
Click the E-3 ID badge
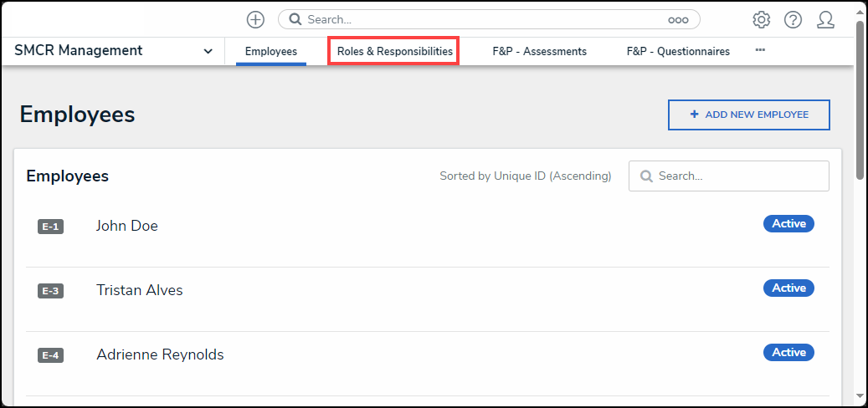point(50,291)
